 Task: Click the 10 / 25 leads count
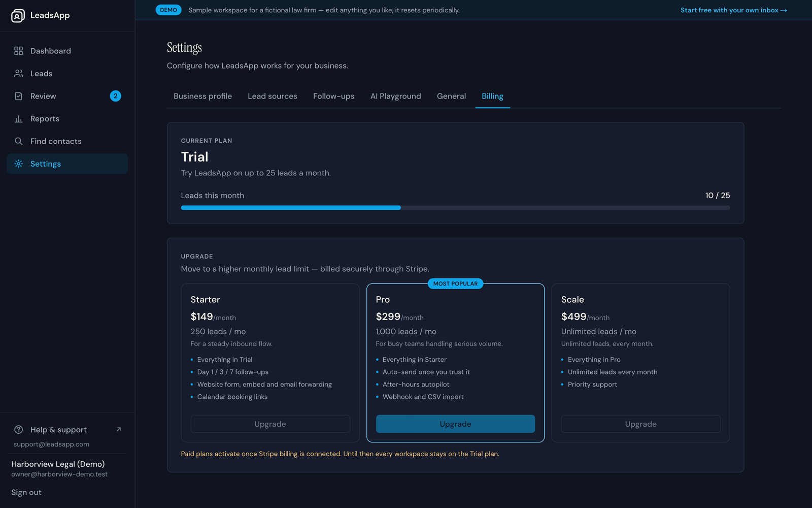point(718,196)
